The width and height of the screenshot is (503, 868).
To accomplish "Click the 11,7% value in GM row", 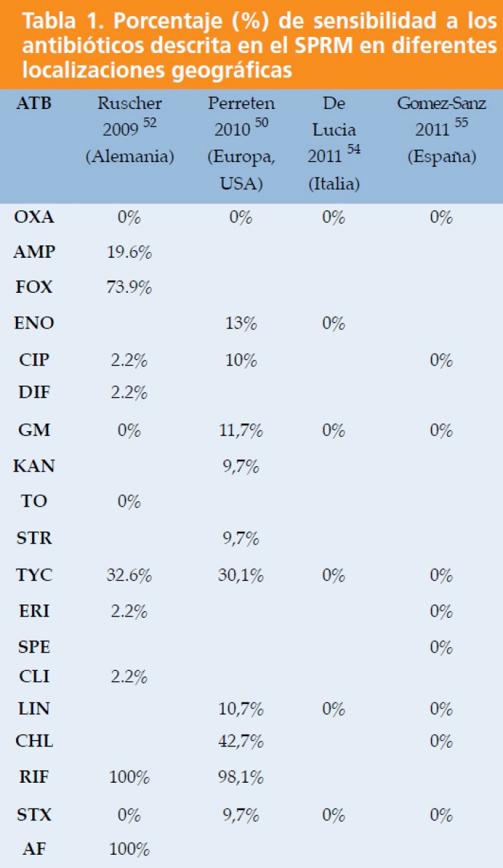I will click(240, 431).
